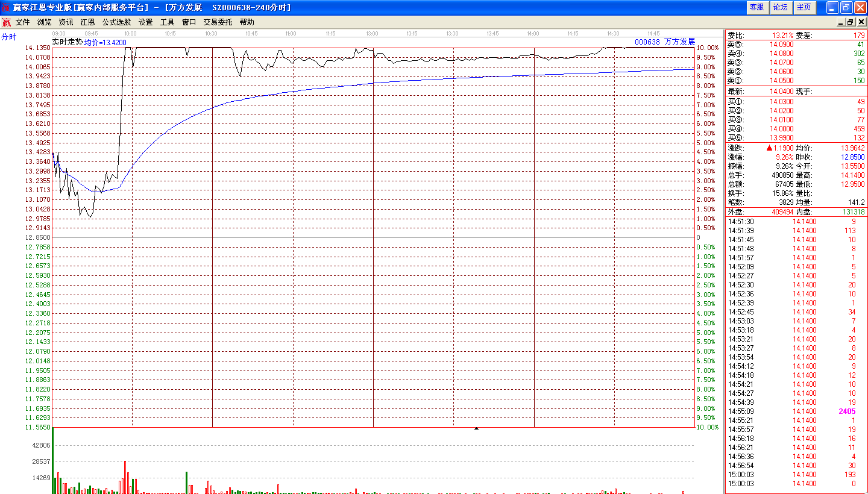Open the 帮助 menu
The image size is (868, 494).
click(247, 22)
